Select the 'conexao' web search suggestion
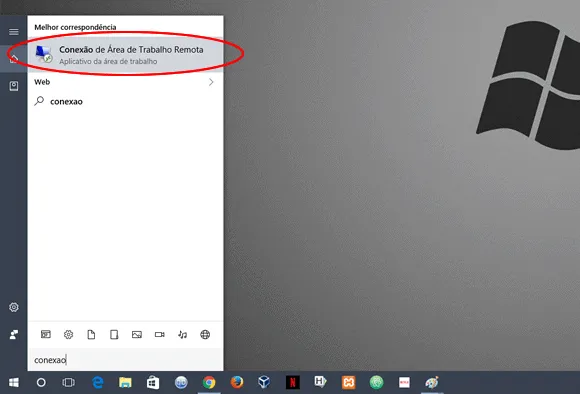580x394 pixels. pyautogui.click(x=125, y=101)
